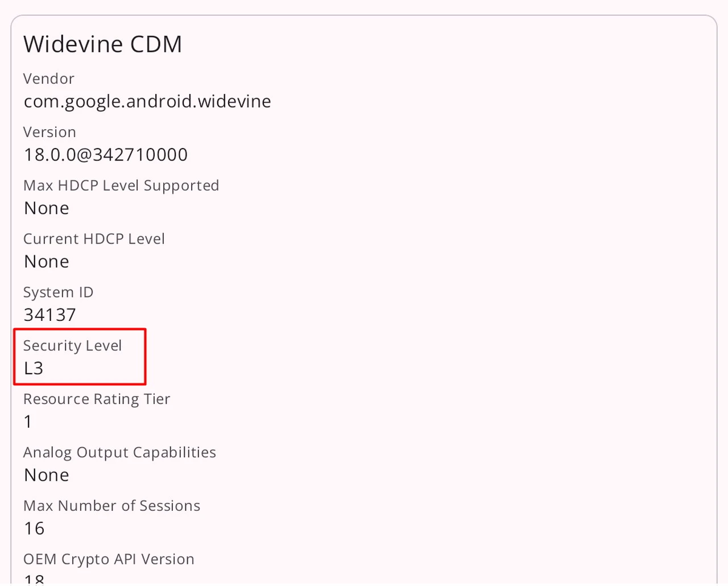This screenshot has width=728, height=586.
Task: Click the Current HDCP Level label
Action: coord(94,239)
